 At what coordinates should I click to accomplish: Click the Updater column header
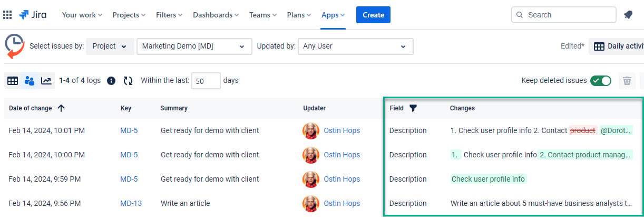pos(315,108)
